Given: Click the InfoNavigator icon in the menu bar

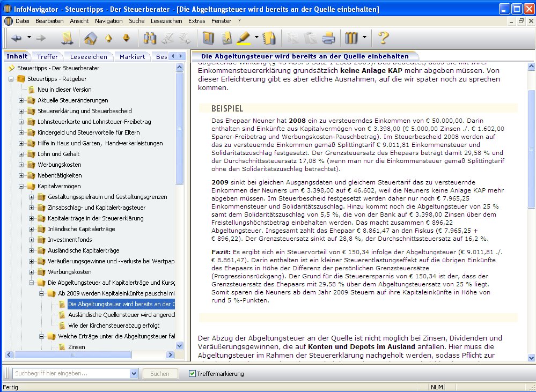Looking at the screenshot, I should point(8,21).
